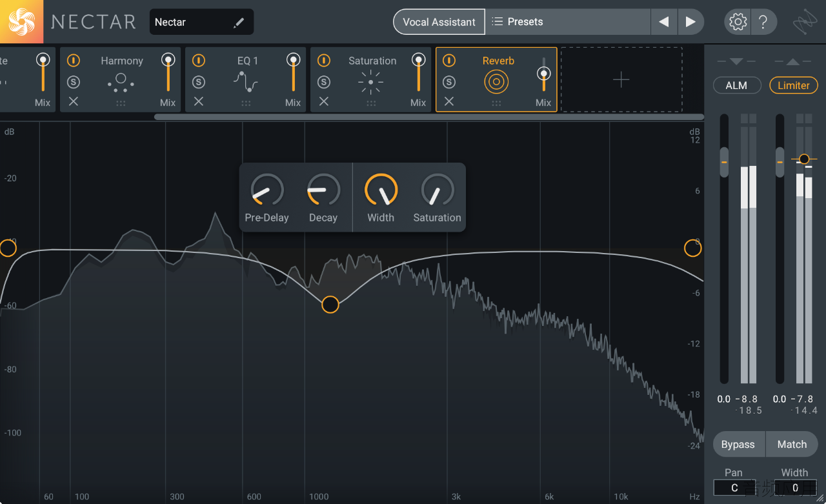Add a new module with plus slot
The image size is (826, 504).
pos(621,79)
